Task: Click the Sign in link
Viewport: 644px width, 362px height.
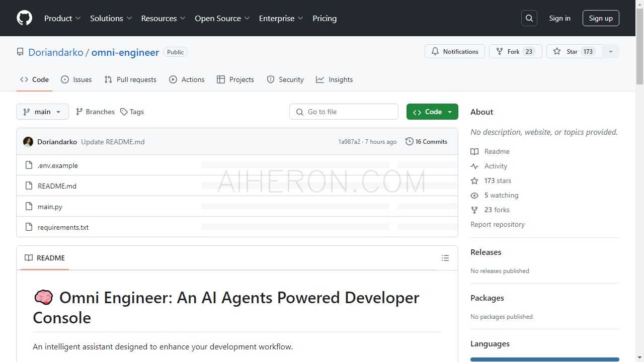Action: tap(559, 18)
